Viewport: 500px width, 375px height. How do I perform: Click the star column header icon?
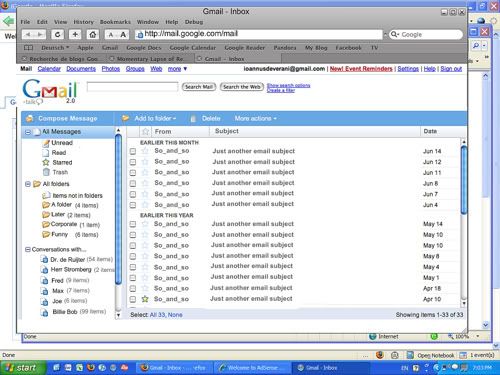coord(145,131)
